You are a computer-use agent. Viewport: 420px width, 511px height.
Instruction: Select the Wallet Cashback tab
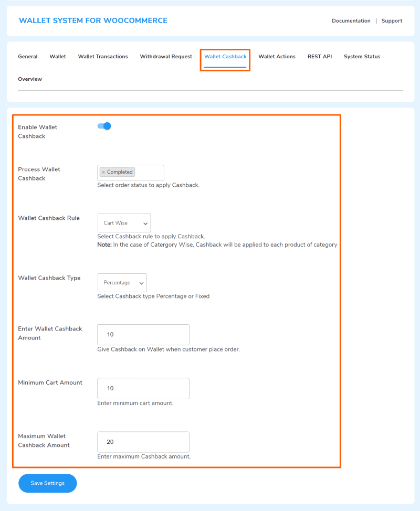pyautogui.click(x=225, y=56)
